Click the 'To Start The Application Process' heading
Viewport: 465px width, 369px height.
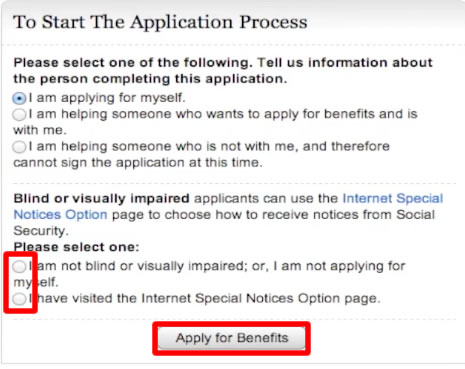tap(160, 22)
